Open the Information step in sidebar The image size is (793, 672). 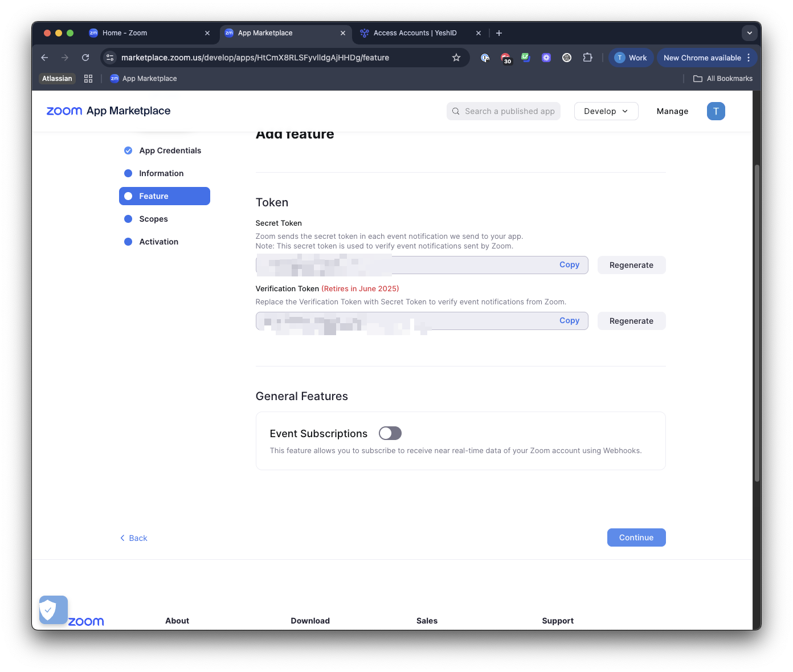coord(161,173)
